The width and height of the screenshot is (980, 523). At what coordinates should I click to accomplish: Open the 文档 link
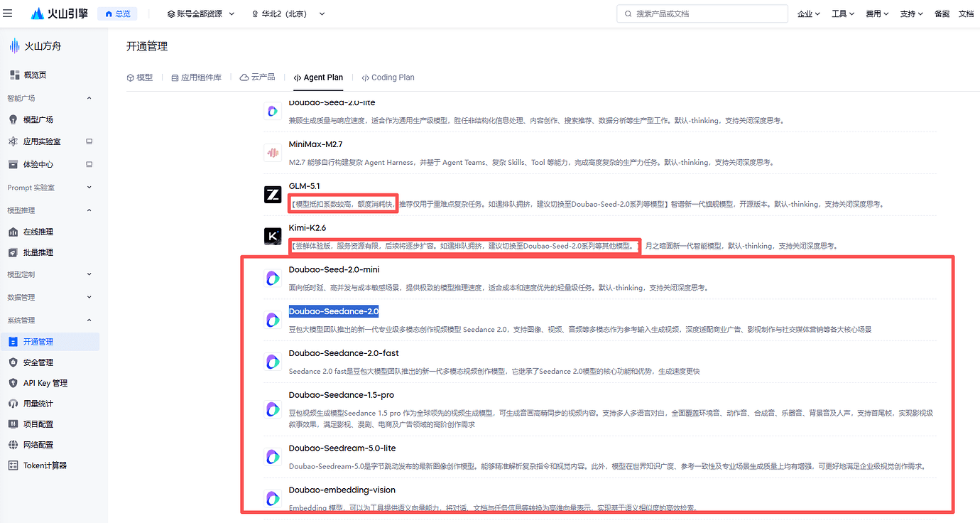point(966,14)
